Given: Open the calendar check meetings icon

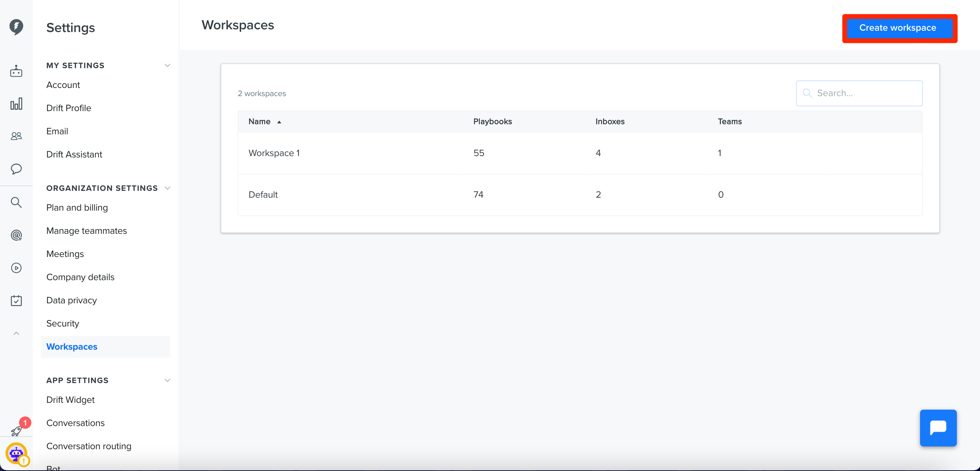Looking at the screenshot, I should 16,300.
